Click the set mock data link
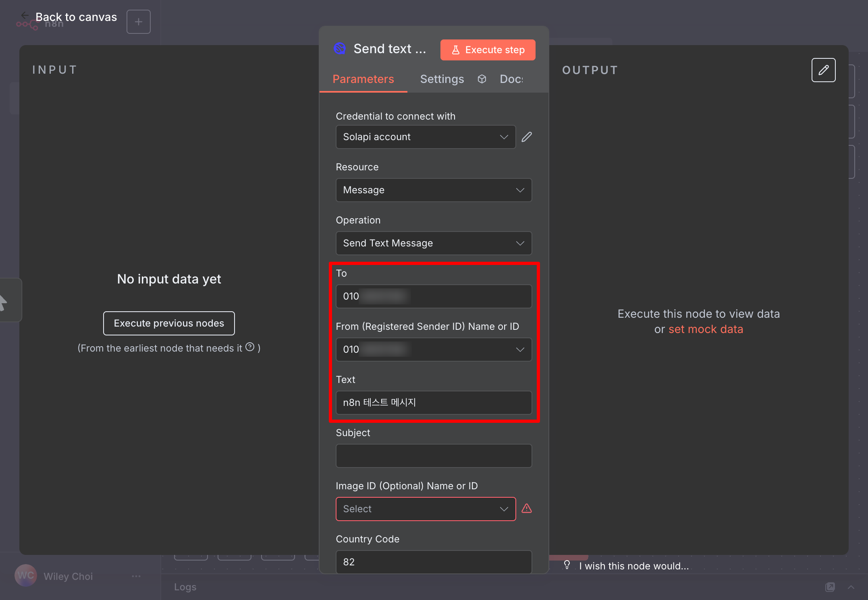 point(706,329)
